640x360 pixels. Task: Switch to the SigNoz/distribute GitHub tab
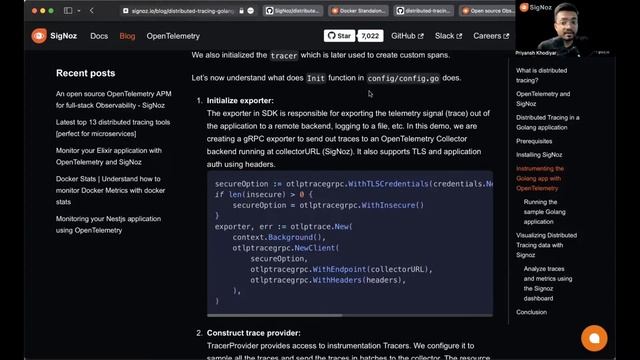293,11
